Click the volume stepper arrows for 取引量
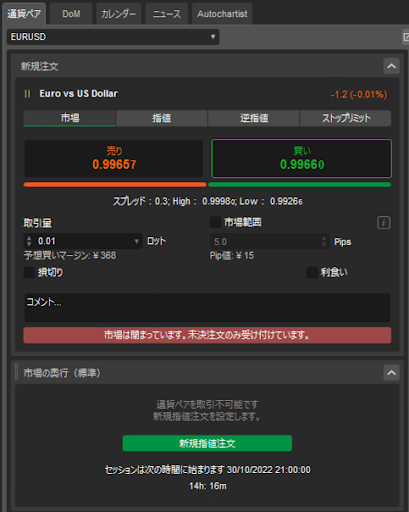Viewport: 409px width, 512px height. pos(29,241)
